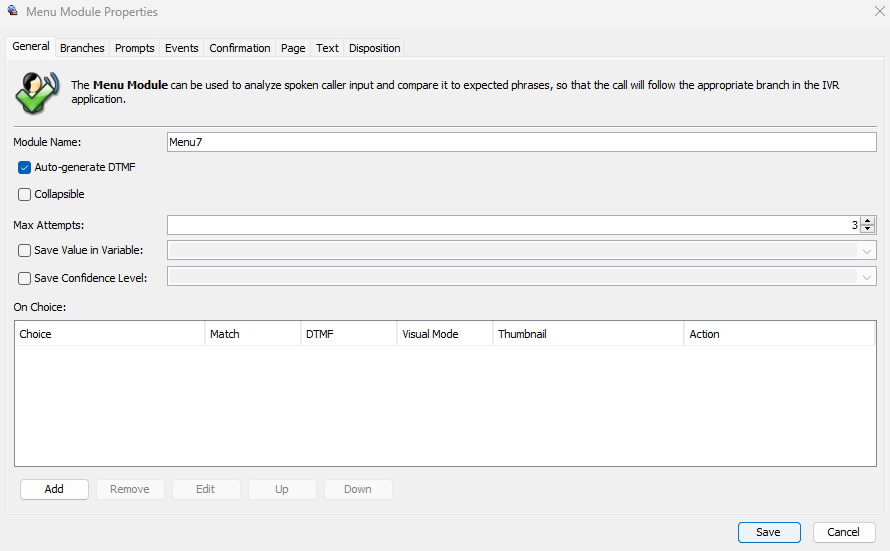The image size is (890, 551).
Task: Expand Save Confidence Level dropdown
Action: [867, 277]
